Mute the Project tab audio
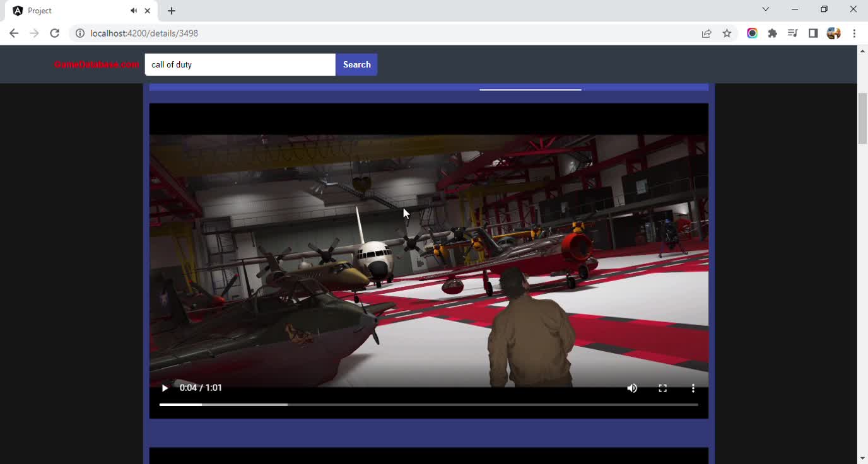Screen dimensions: 868x464 (x=134, y=11)
